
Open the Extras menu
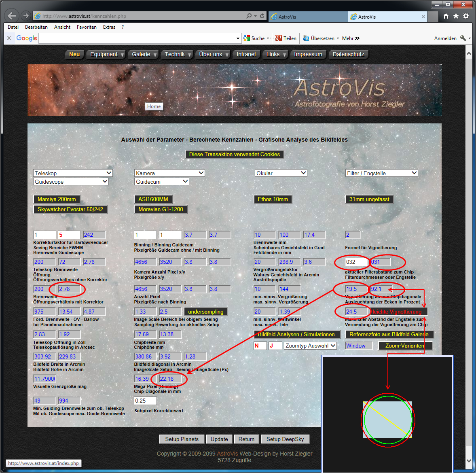109,27
